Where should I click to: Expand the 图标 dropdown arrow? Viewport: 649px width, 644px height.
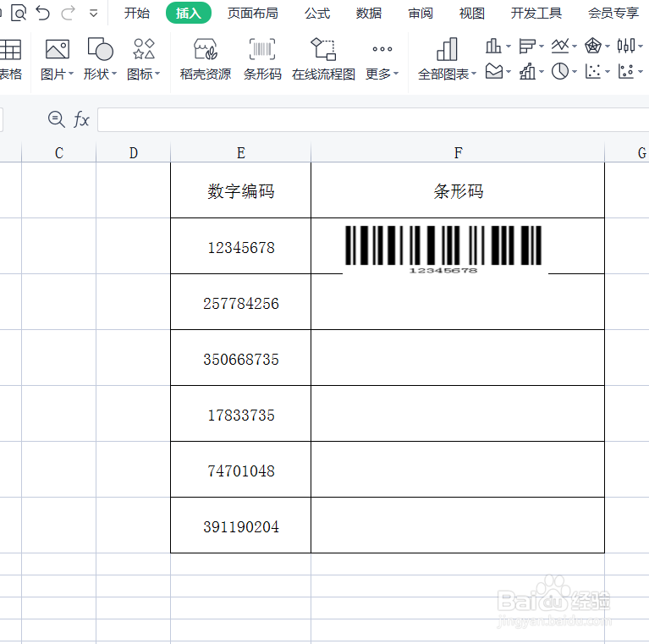[157, 74]
